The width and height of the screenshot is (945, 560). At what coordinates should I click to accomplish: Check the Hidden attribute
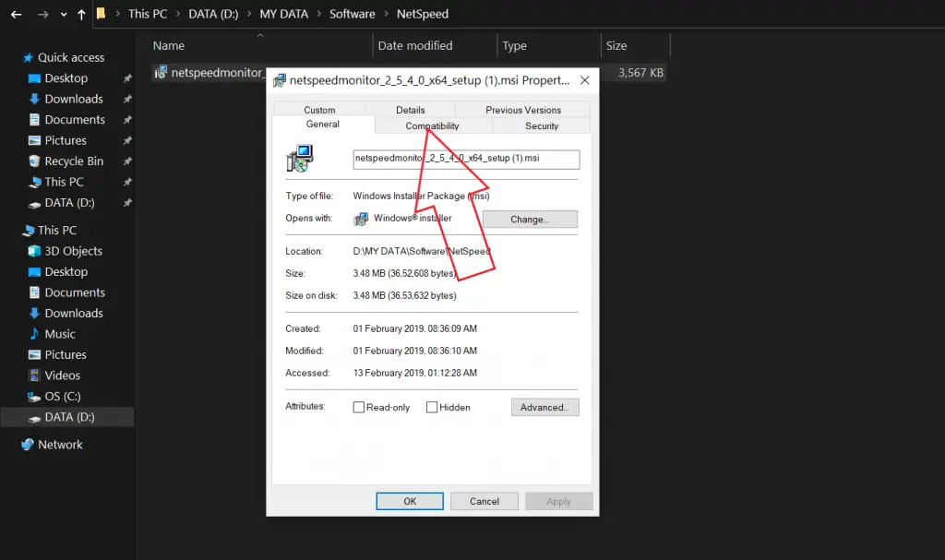point(431,407)
